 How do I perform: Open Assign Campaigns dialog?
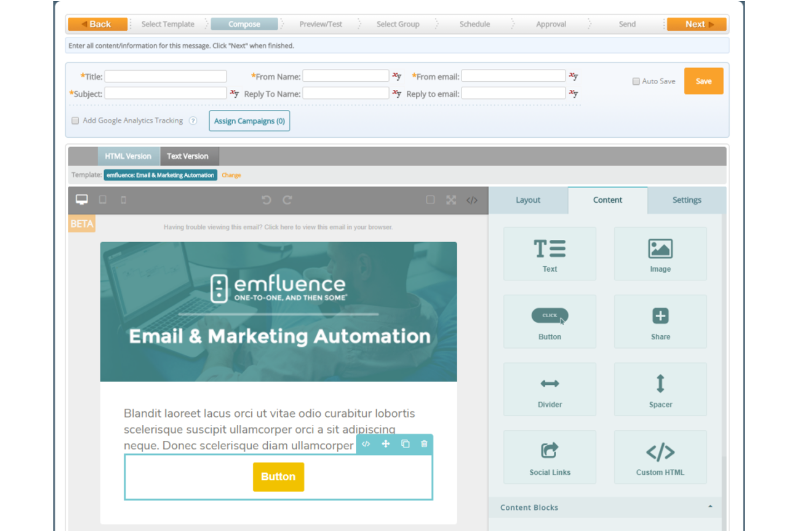click(250, 121)
